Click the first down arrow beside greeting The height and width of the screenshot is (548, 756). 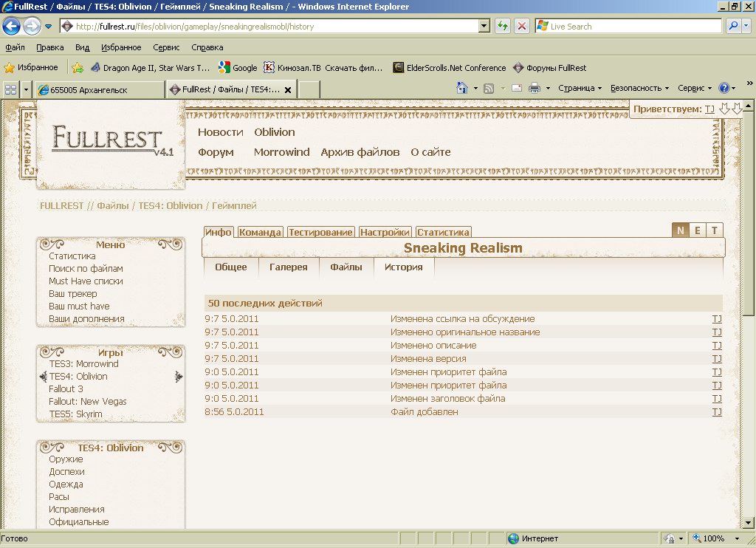724,109
